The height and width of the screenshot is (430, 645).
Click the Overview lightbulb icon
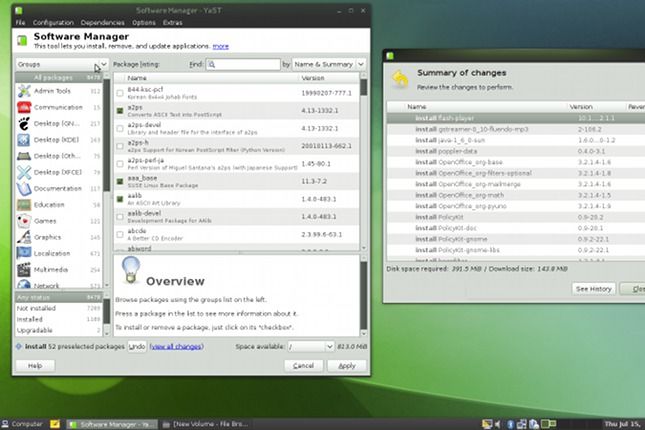(x=131, y=270)
